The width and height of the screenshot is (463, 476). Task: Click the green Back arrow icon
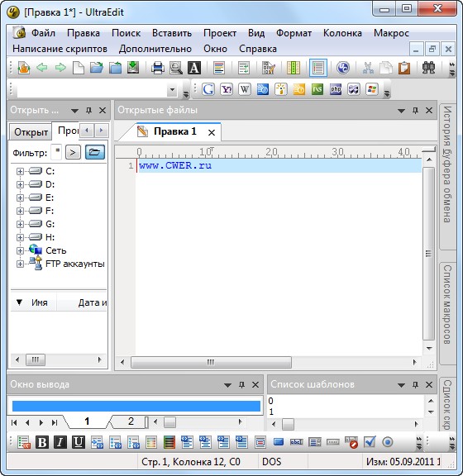(x=42, y=68)
